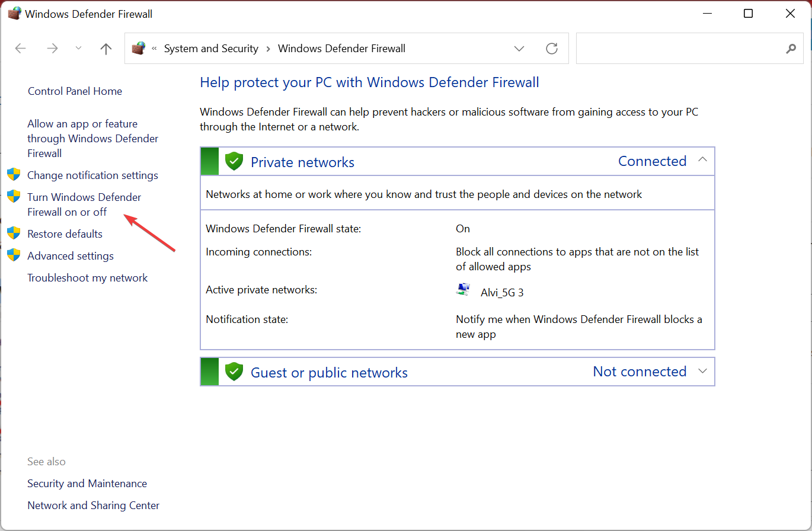Click Guest or public networks heading
812x531 pixels.
(x=329, y=373)
